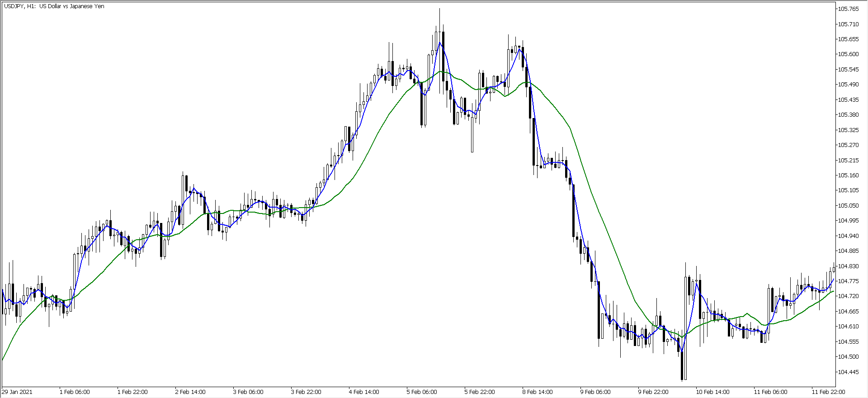Click the 104.885 price label
Viewport: 868px width, 398px height.
click(849, 251)
